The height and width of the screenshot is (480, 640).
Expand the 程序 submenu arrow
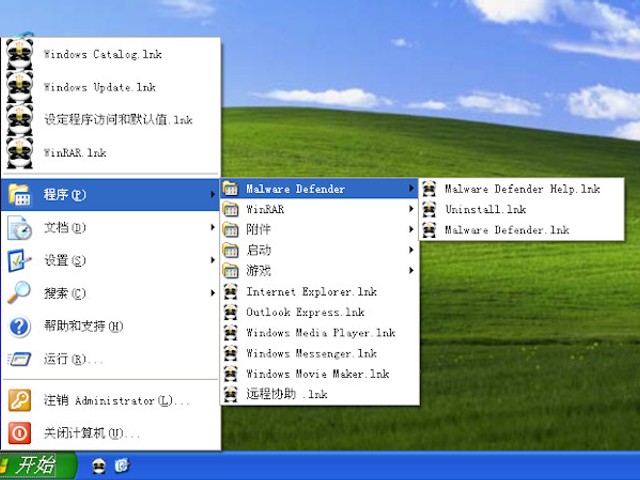click(x=212, y=195)
